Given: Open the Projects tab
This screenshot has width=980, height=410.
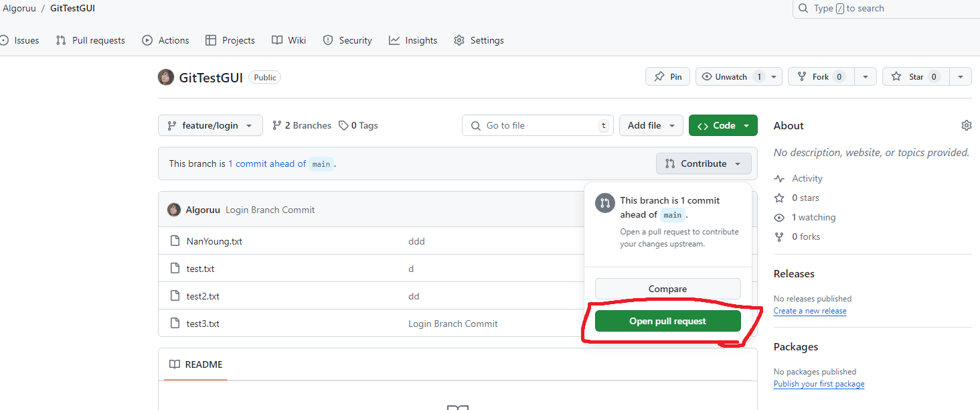Looking at the screenshot, I should tap(230, 40).
